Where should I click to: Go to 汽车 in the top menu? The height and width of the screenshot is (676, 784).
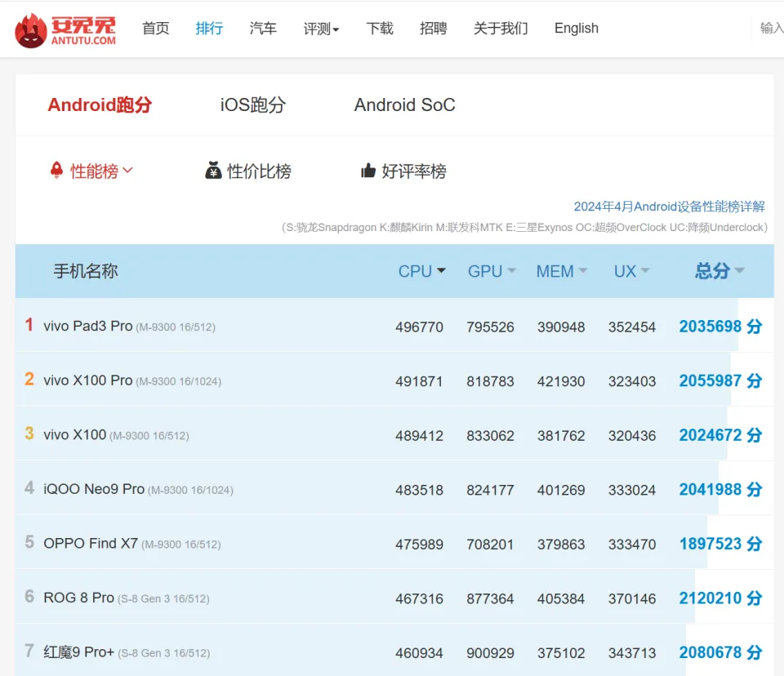[263, 29]
